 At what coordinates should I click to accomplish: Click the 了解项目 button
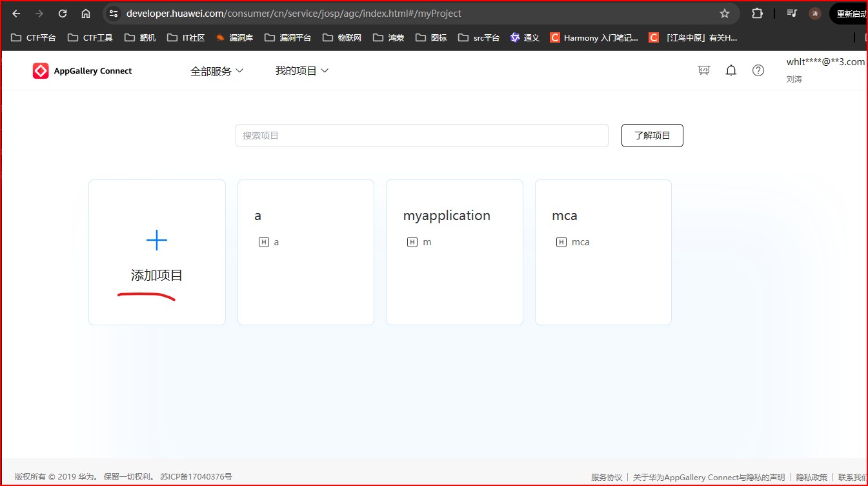point(652,136)
